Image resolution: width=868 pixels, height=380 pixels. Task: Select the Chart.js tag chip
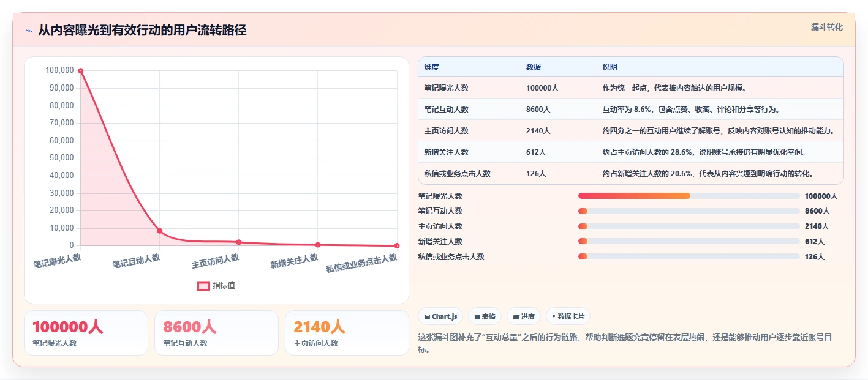pyautogui.click(x=440, y=316)
